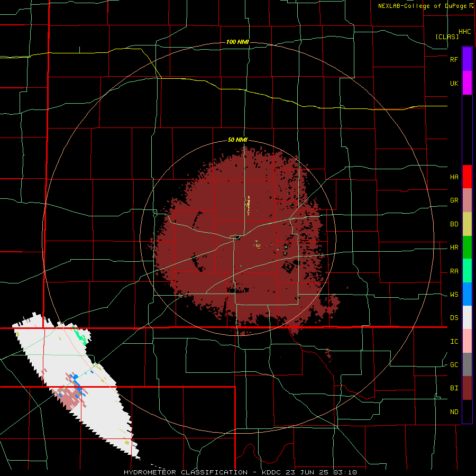Click the DS white legend swatch
This screenshot has width=476, height=476.
pos(467,317)
